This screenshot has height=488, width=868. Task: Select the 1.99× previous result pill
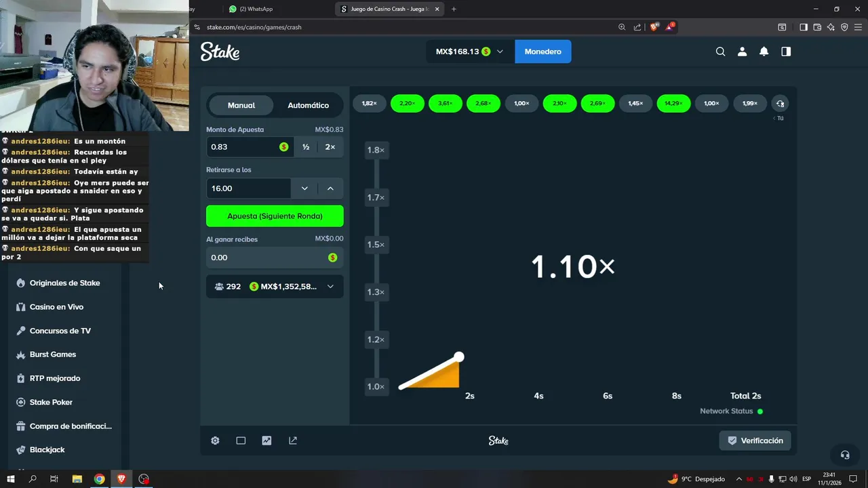(x=749, y=104)
